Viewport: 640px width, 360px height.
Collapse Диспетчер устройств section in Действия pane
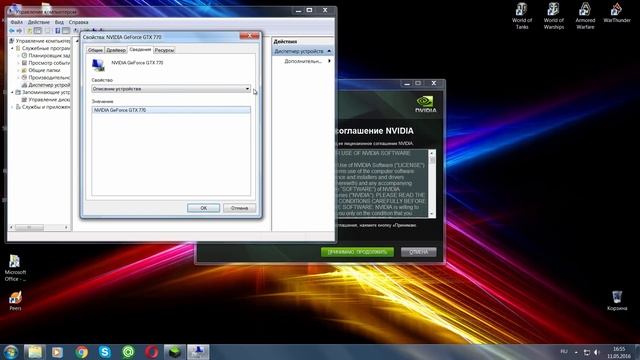pos(329,51)
